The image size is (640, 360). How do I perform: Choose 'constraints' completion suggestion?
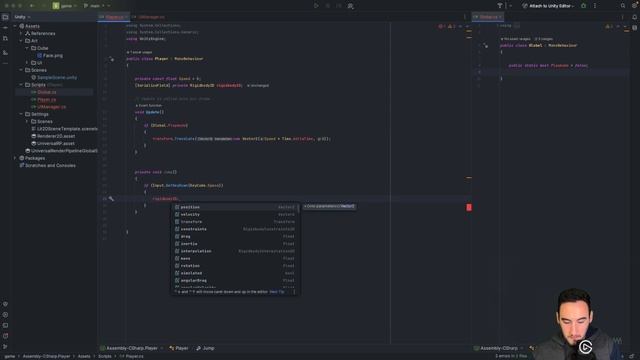click(x=235, y=229)
